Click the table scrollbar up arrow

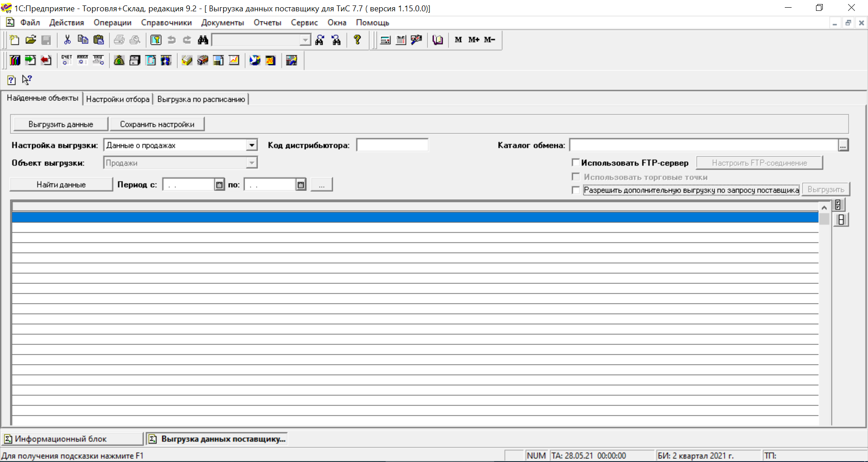click(824, 207)
